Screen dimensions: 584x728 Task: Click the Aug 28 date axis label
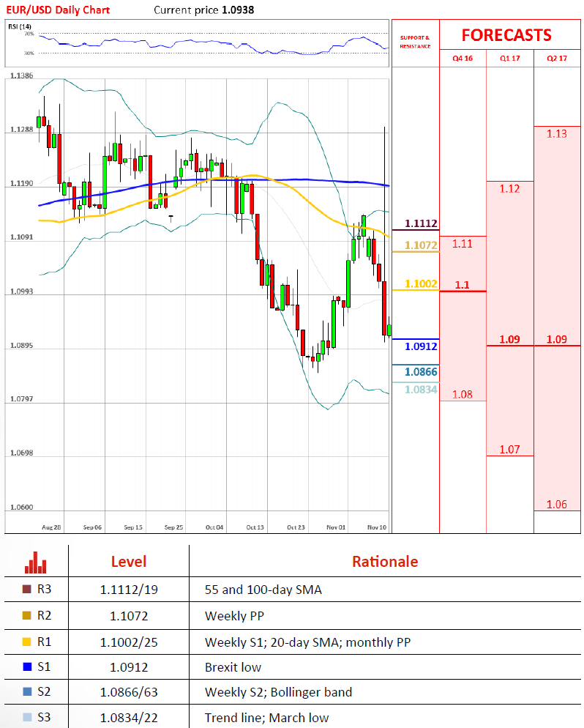(51, 527)
